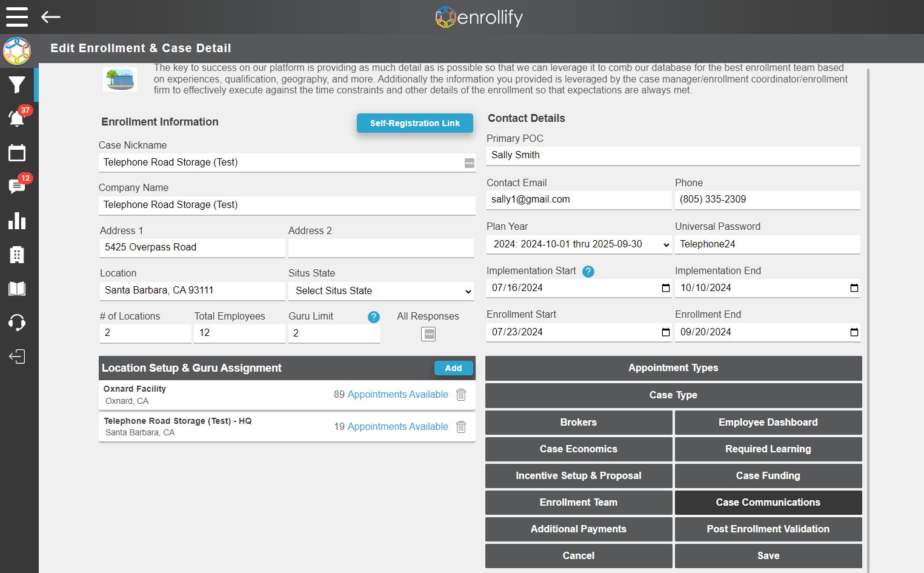Open the funnel filter icon in sidebar
924x573 pixels.
[17, 85]
